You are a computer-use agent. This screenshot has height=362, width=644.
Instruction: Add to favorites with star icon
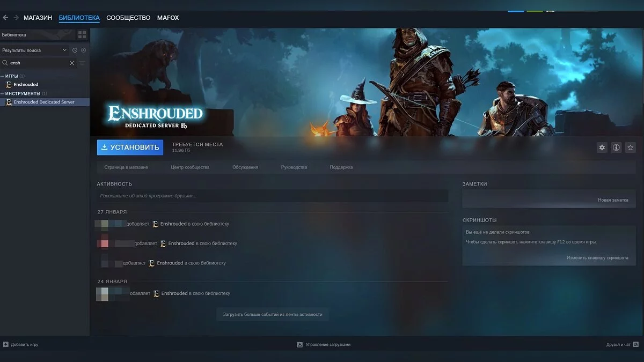pyautogui.click(x=631, y=147)
